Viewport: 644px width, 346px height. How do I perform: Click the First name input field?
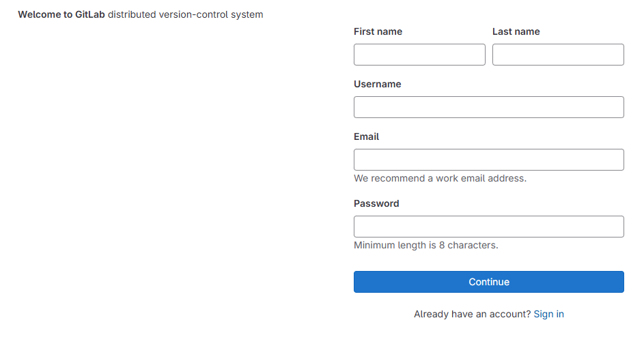point(419,55)
